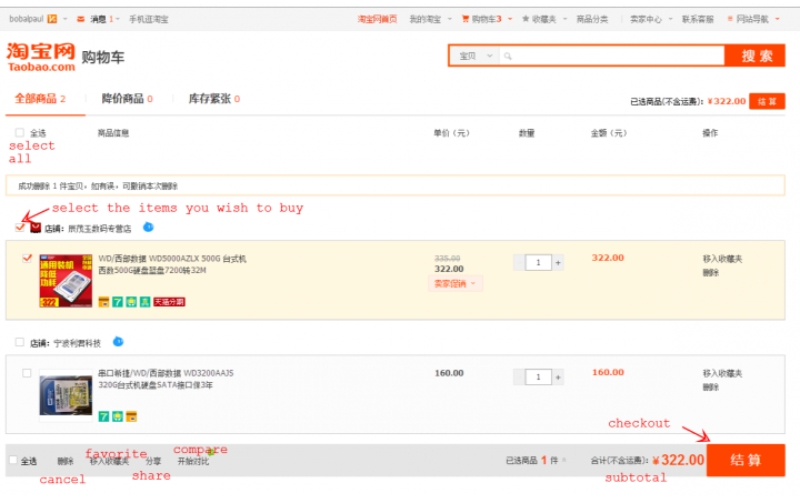
Task: Expand the seller promotion dropdown under 322.00
Action: (457, 284)
